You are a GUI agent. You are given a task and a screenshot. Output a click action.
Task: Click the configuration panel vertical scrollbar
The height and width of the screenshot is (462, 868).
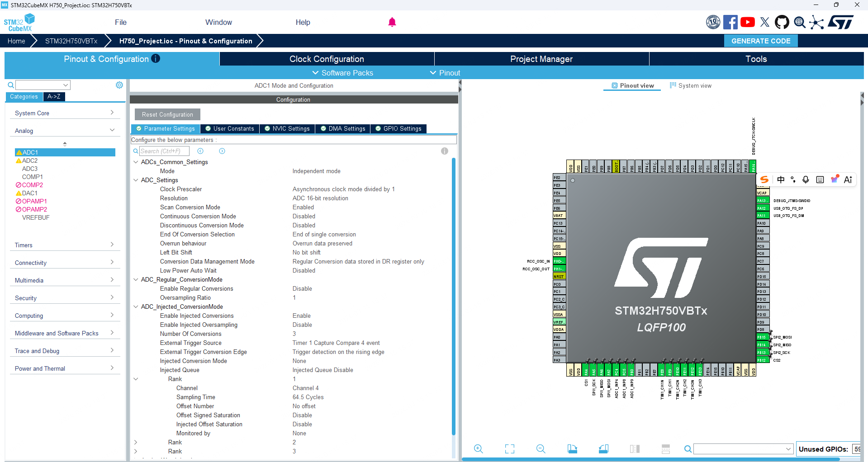point(454,296)
